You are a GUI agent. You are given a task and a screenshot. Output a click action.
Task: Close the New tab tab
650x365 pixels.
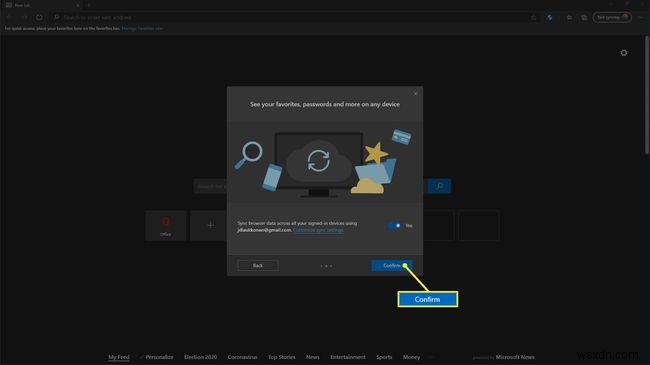click(78, 5)
